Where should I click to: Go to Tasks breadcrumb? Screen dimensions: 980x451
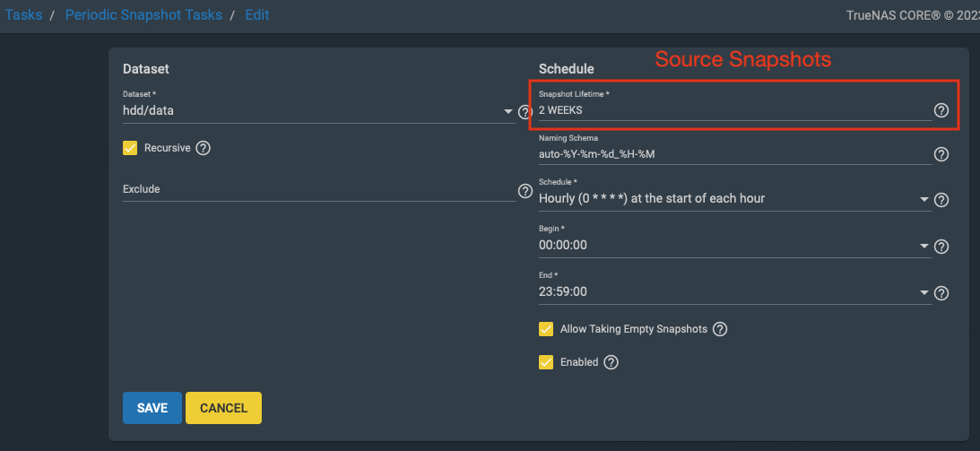pyautogui.click(x=23, y=15)
